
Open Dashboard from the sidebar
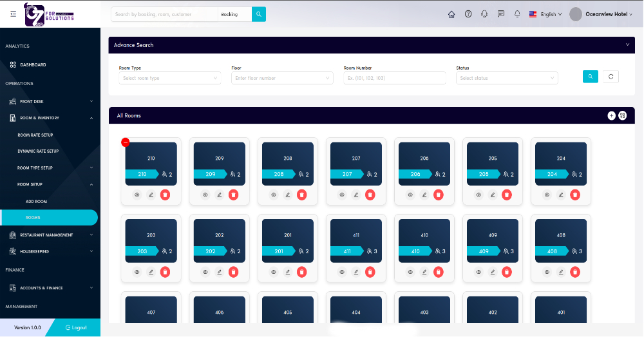tap(32, 64)
